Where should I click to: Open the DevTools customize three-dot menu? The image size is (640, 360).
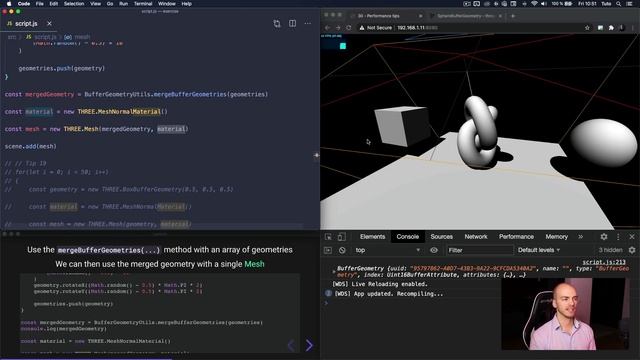click(x=618, y=237)
